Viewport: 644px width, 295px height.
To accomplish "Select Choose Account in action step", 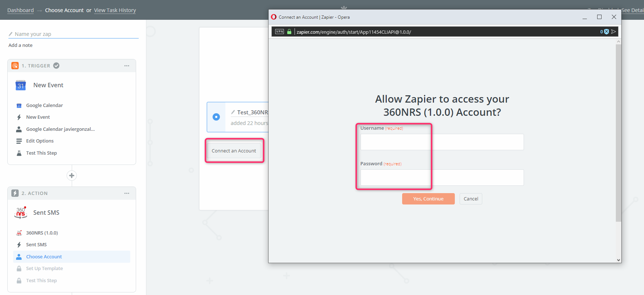I will point(44,257).
